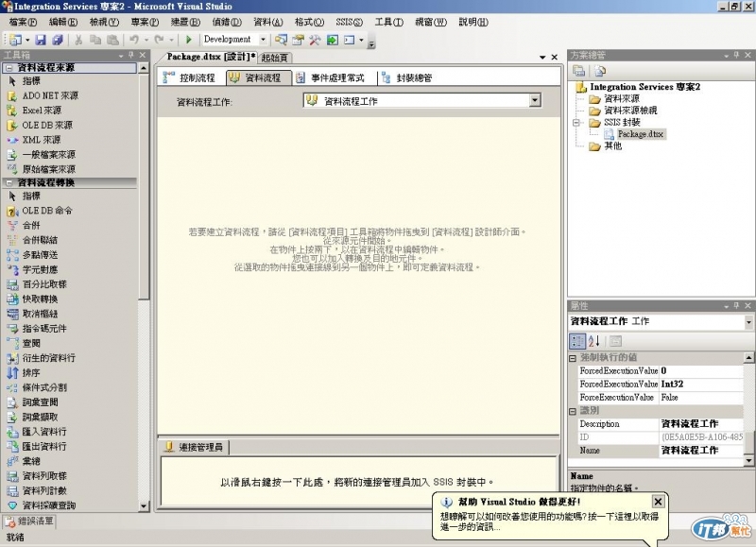Open the 錯誤清單 panel tab
Screen dimensions: 756x547
30,521
